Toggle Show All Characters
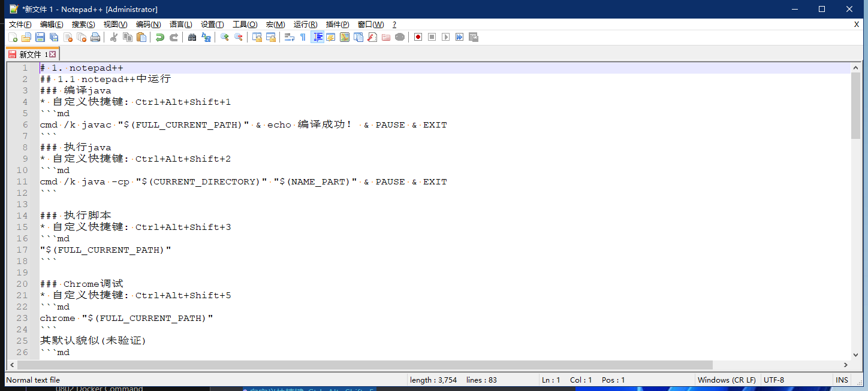868x391 pixels. pyautogui.click(x=303, y=37)
